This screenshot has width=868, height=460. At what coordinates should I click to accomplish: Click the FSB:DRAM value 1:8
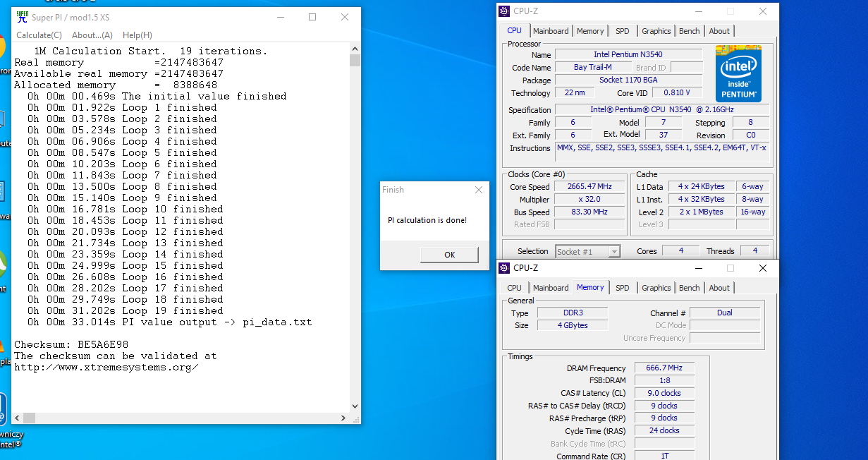(x=664, y=381)
